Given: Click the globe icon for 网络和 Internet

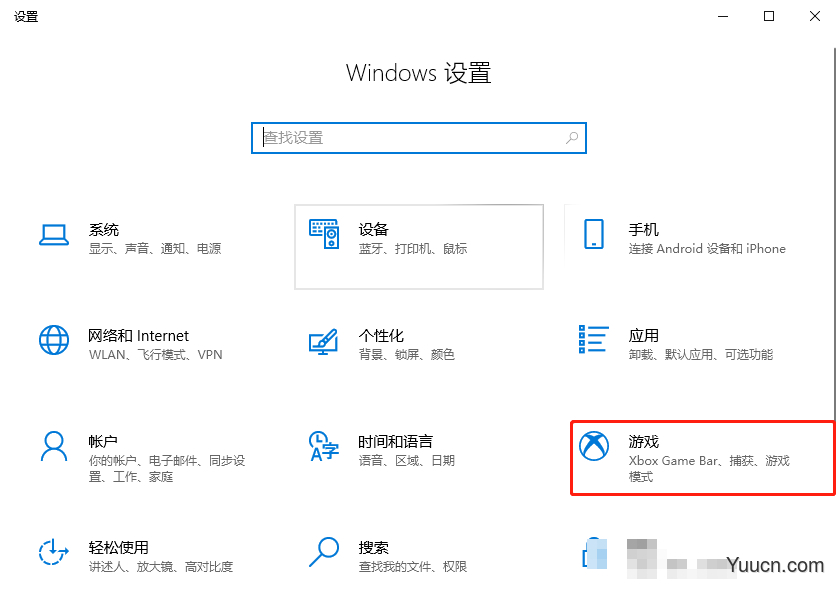Looking at the screenshot, I should 53,341.
